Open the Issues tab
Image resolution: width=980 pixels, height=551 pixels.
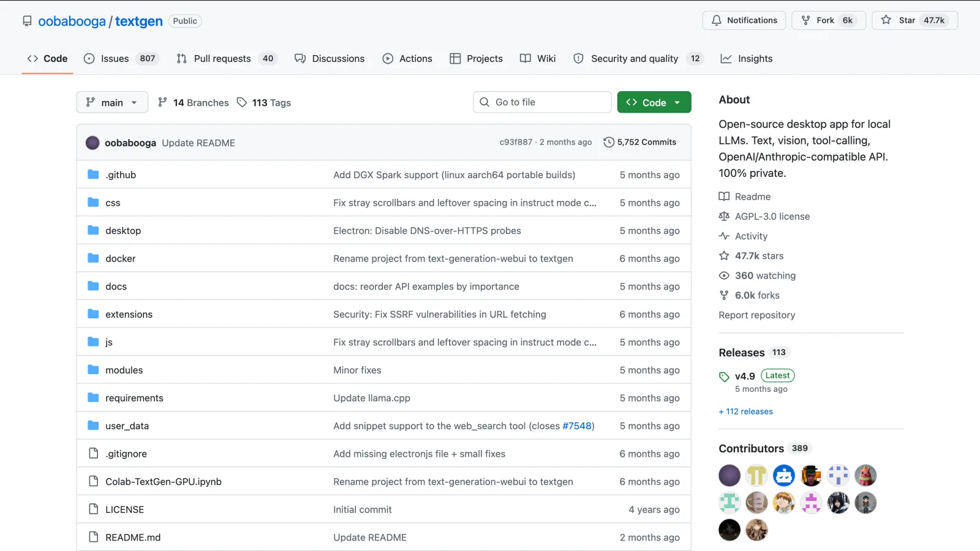point(121,59)
